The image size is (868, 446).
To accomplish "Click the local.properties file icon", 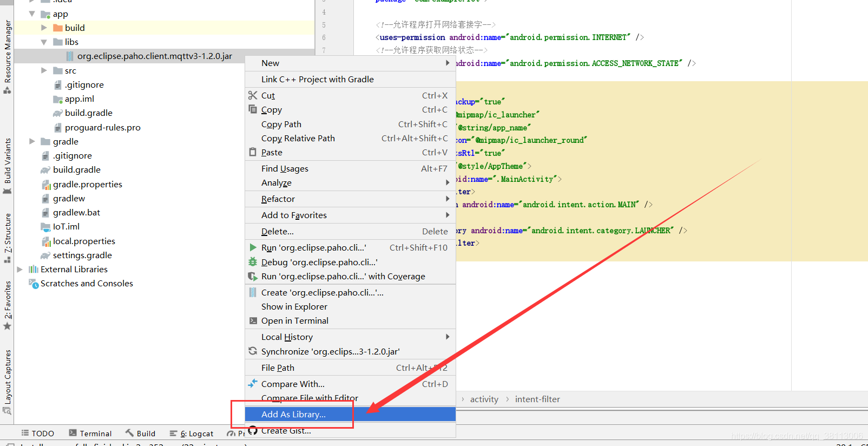I will coord(46,241).
